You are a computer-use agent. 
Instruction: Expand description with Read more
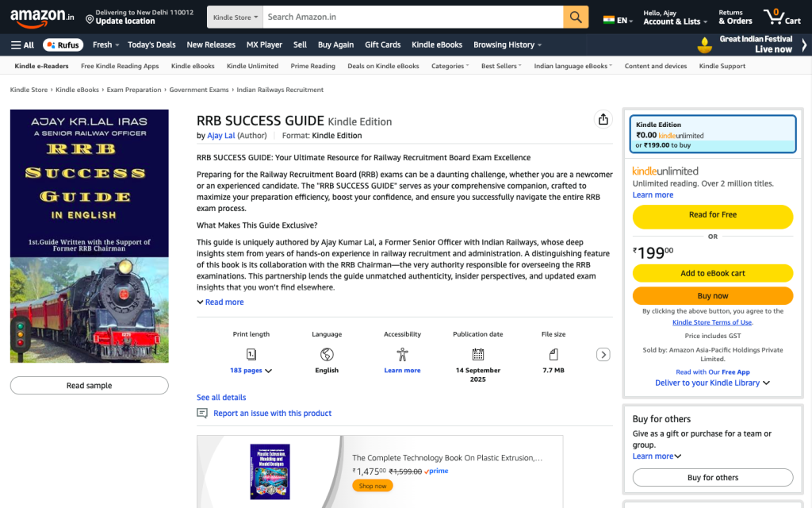224,302
